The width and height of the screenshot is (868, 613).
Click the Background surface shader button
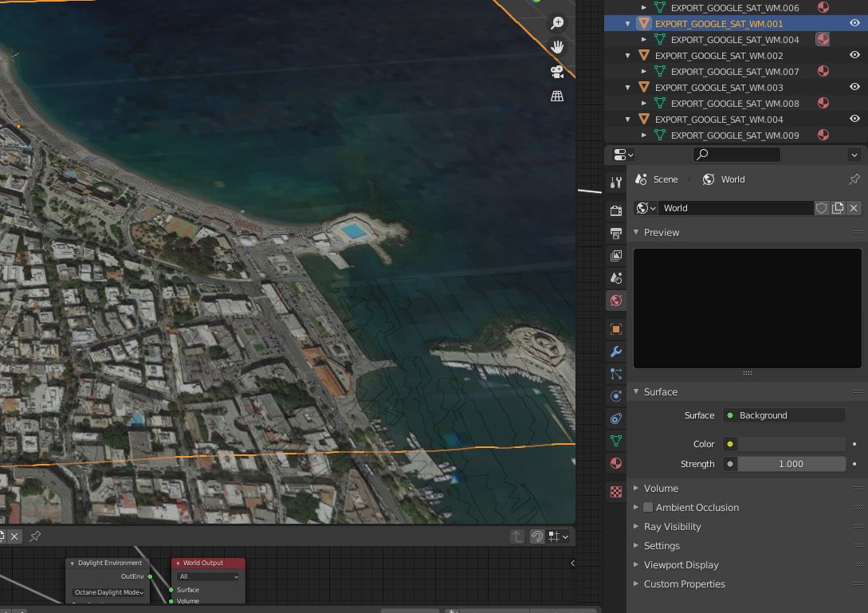coord(784,415)
